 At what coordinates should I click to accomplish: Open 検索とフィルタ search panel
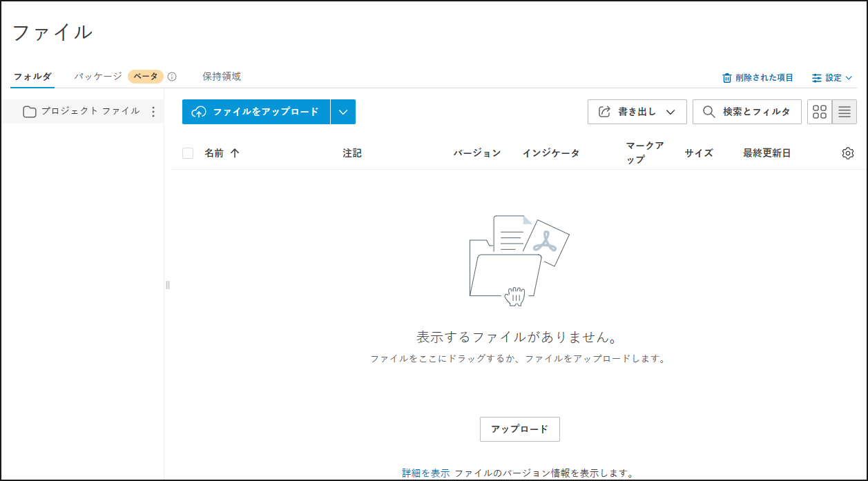[x=747, y=112]
